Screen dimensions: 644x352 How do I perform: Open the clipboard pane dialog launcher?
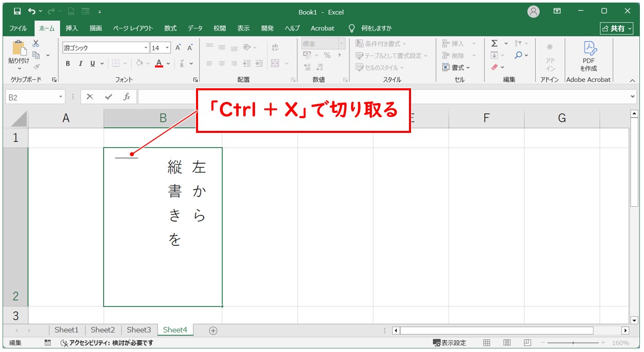click(54, 80)
